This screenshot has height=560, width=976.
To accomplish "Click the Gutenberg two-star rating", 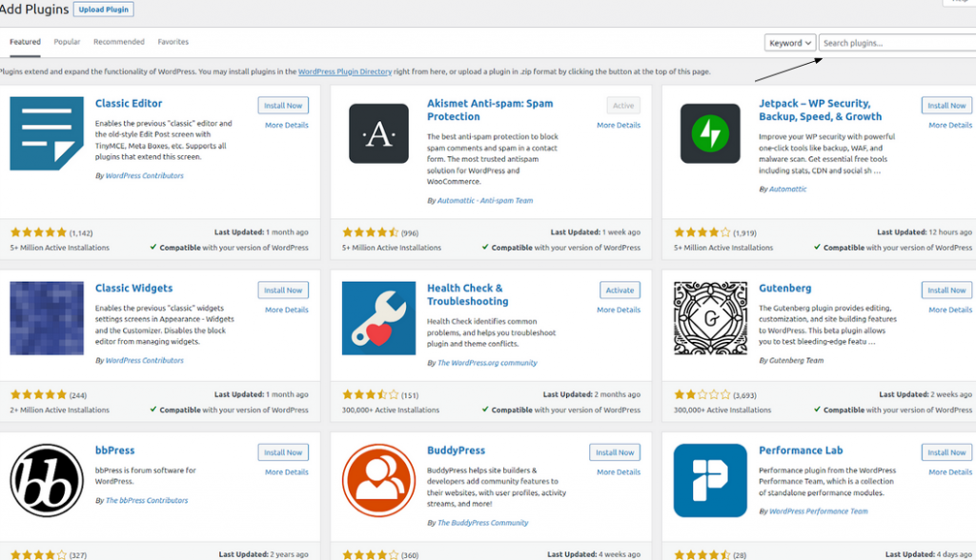I will 702,394.
